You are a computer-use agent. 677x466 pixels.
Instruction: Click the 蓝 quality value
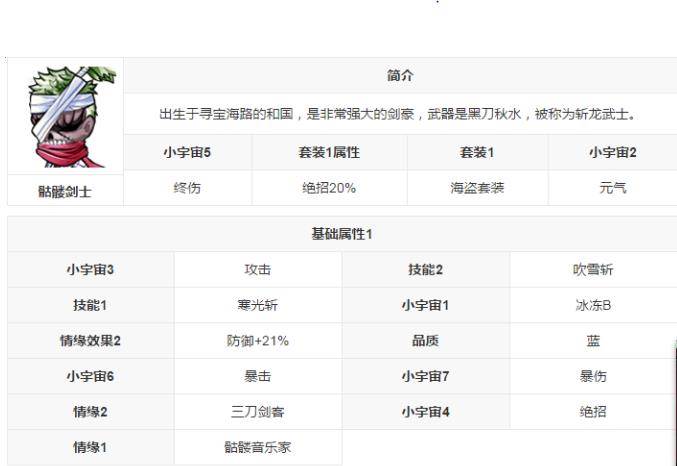(593, 341)
